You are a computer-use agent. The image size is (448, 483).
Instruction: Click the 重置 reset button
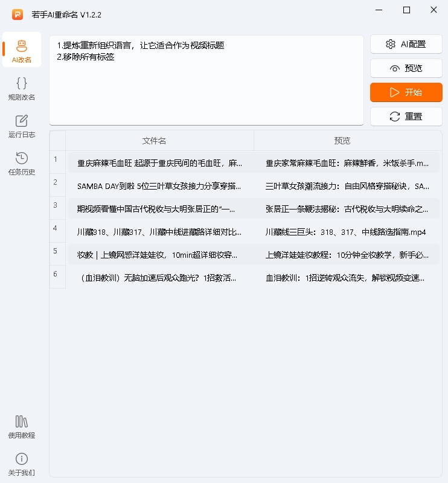click(406, 117)
